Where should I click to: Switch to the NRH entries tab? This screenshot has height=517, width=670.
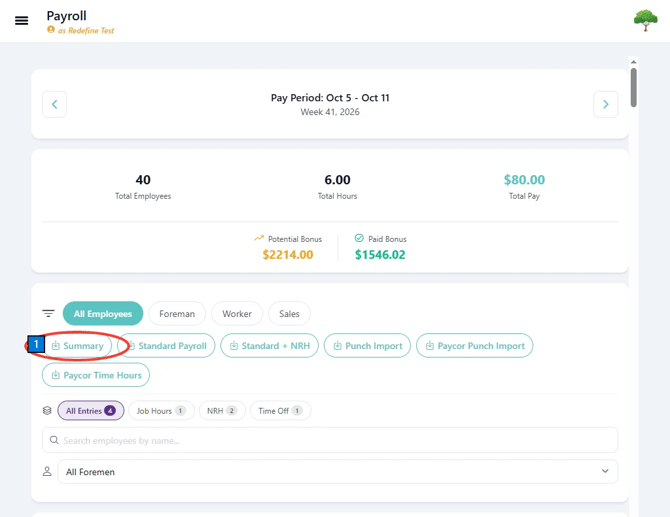coord(222,411)
